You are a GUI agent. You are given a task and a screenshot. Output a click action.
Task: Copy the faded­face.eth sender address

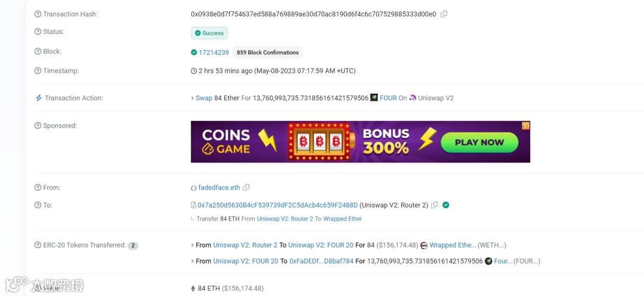point(246,187)
